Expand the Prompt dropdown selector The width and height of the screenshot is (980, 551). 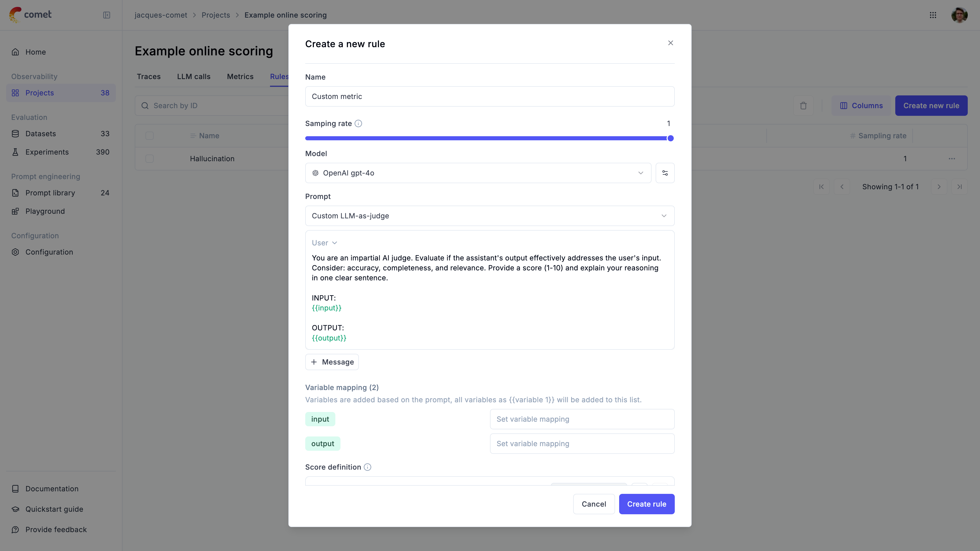coord(489,215)
